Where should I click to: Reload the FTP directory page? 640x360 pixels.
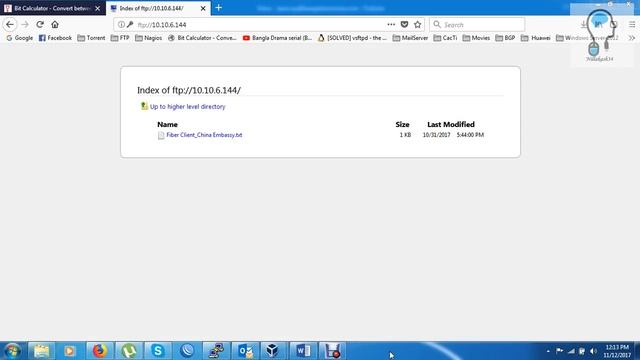click(40, 24)
